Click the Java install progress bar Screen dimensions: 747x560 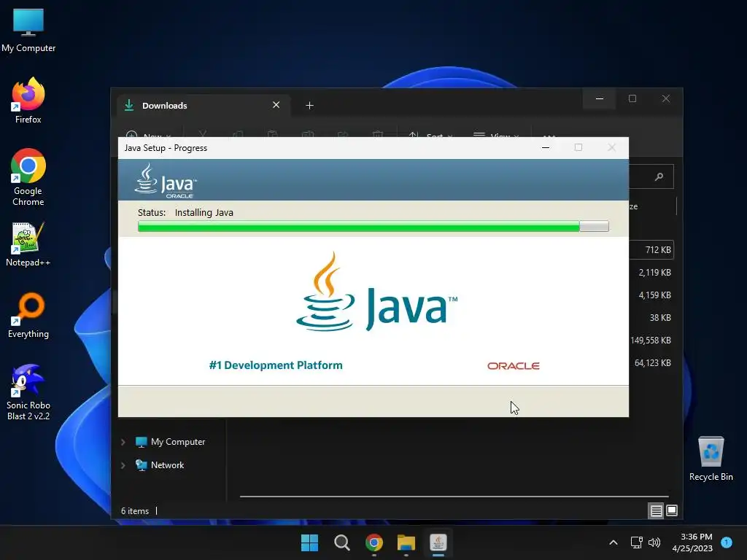[x=373, y=226]
